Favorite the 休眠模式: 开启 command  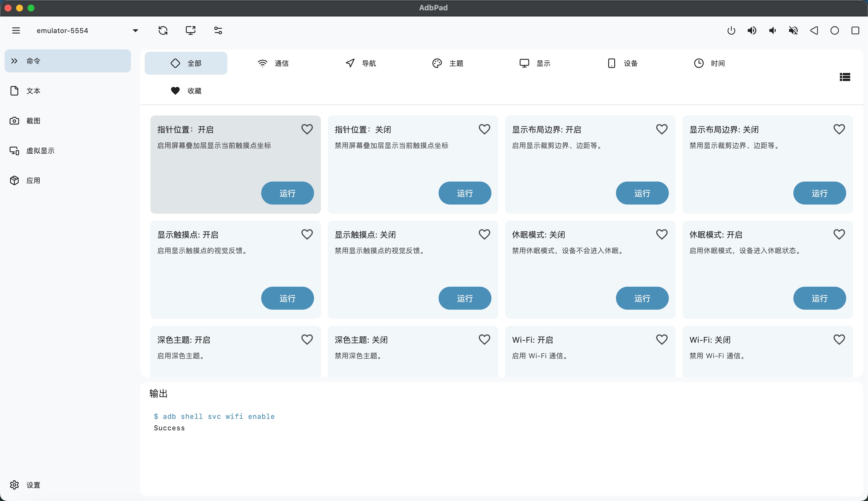click(839, 234)
